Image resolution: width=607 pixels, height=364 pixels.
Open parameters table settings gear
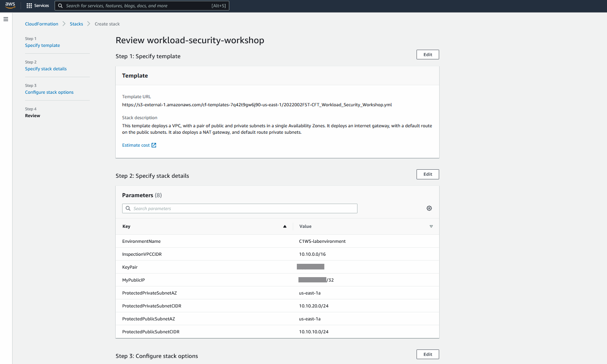coord(429,208)
